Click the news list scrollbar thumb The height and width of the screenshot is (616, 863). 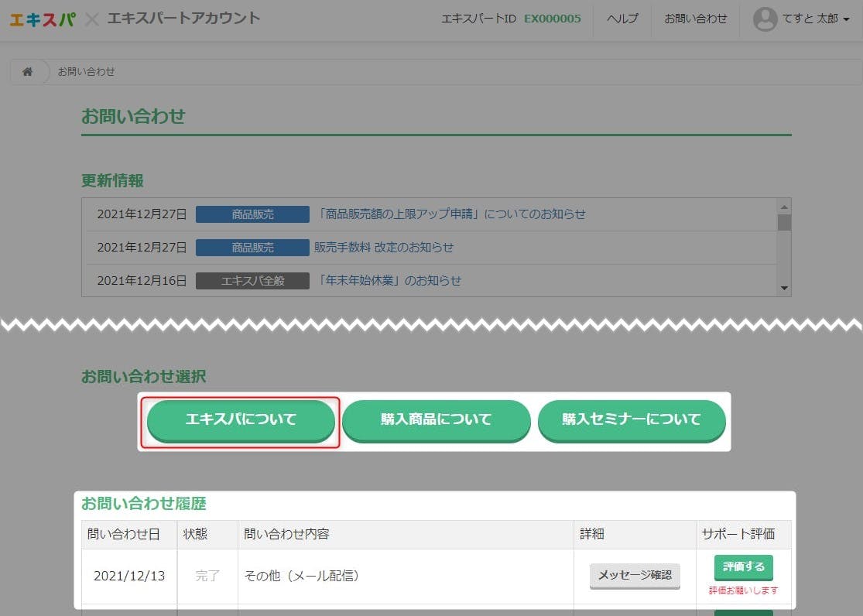point(784,222)
